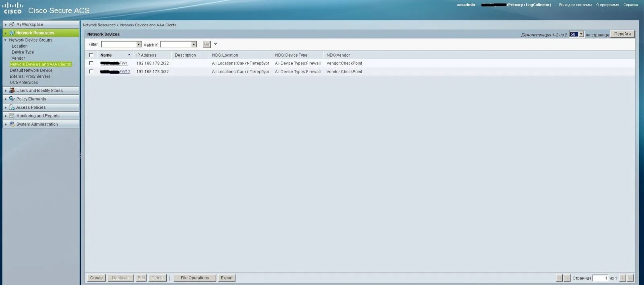
Task: Go to next page arrow icon
Action: click(x=623, y=278)
